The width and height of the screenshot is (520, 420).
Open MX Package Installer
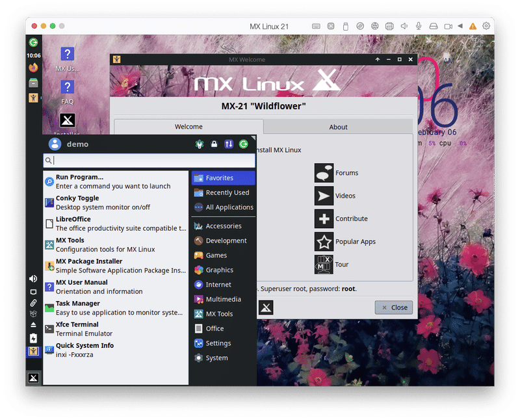click(x=116, y=266)
